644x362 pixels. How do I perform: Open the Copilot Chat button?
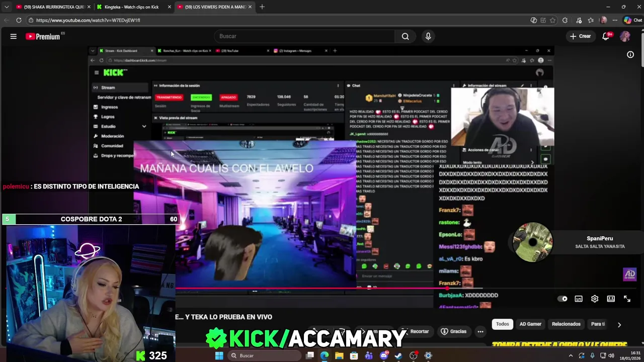pos(633,20)
